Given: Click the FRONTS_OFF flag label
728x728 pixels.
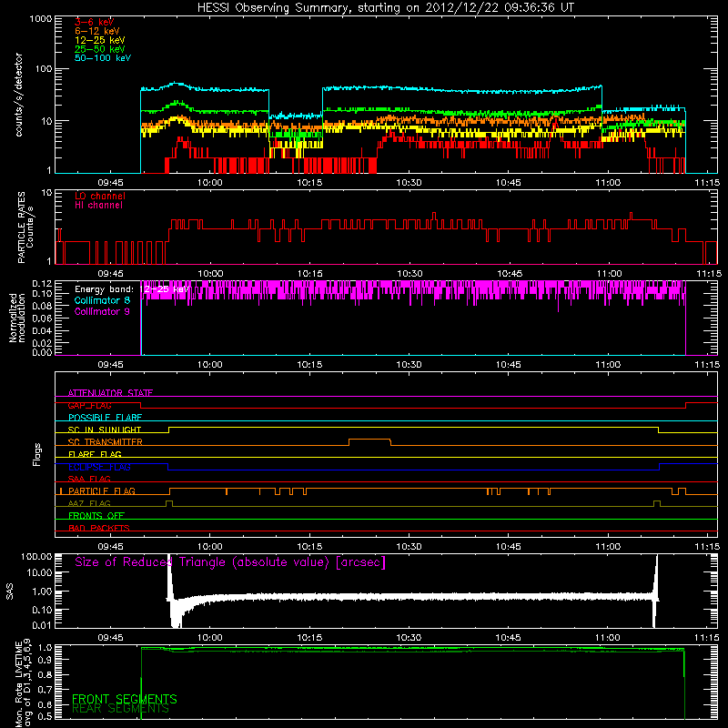Looking at the screenshot, I should [96, 516].
